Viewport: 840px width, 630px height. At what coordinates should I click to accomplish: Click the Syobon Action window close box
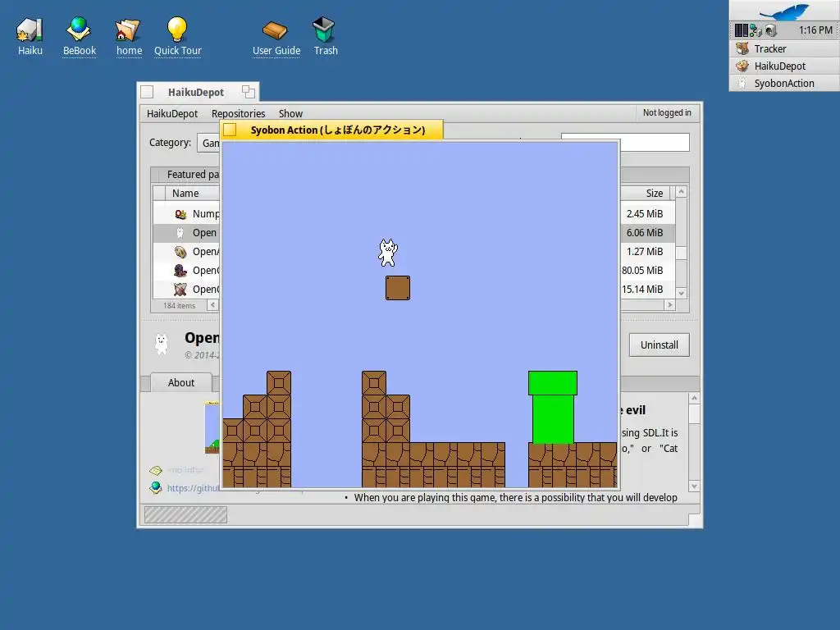(x=230, y=130)
